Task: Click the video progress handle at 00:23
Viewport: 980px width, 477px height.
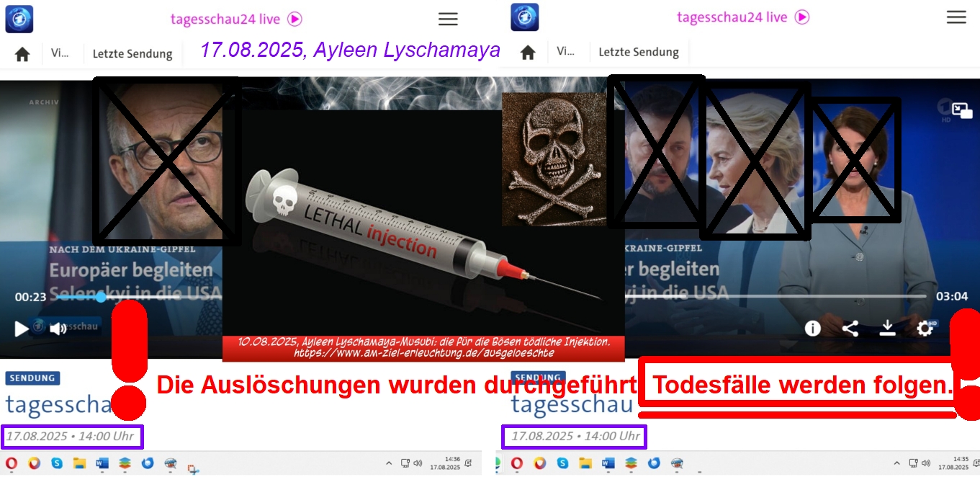Action: tap(101, 297)
